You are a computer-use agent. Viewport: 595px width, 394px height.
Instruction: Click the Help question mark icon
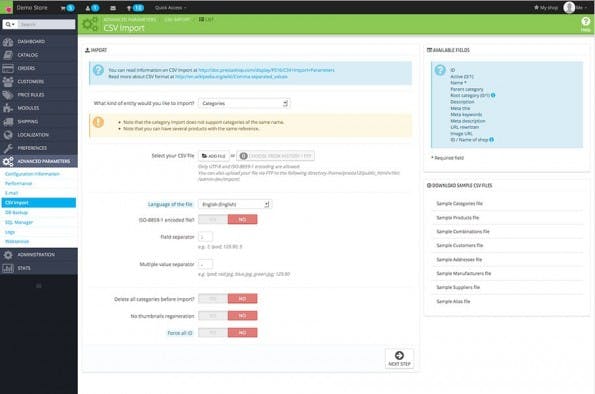[586, 24]
